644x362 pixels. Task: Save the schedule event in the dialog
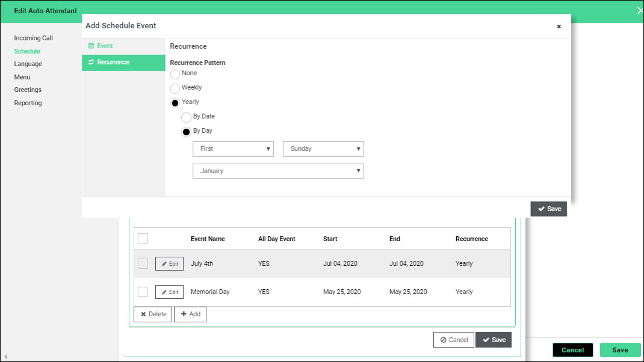pyautogui.click(x=548, y=209)
